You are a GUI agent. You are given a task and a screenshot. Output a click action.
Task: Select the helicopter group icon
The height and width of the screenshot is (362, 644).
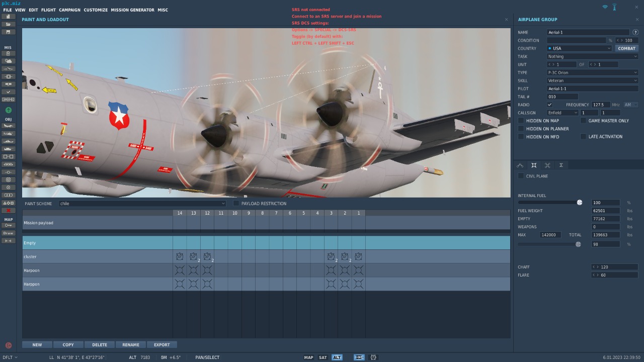point(9,134)
